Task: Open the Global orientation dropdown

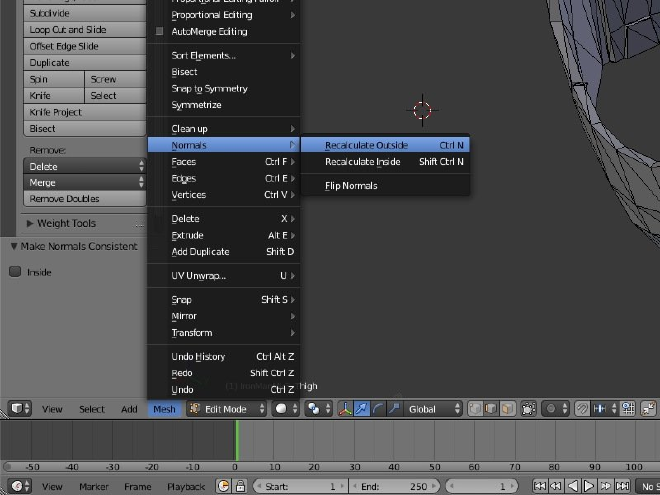Action: 432,409
